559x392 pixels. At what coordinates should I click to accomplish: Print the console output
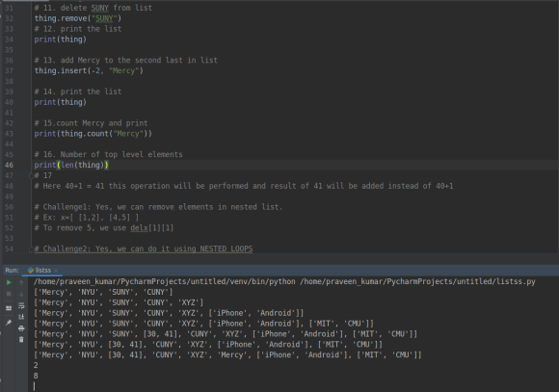[x=21, y=328]
